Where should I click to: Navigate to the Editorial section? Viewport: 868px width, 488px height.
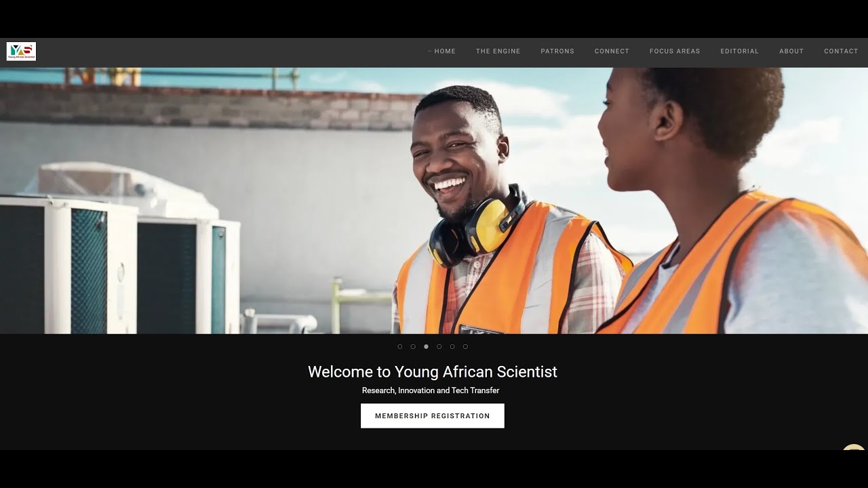coord(740,52)
